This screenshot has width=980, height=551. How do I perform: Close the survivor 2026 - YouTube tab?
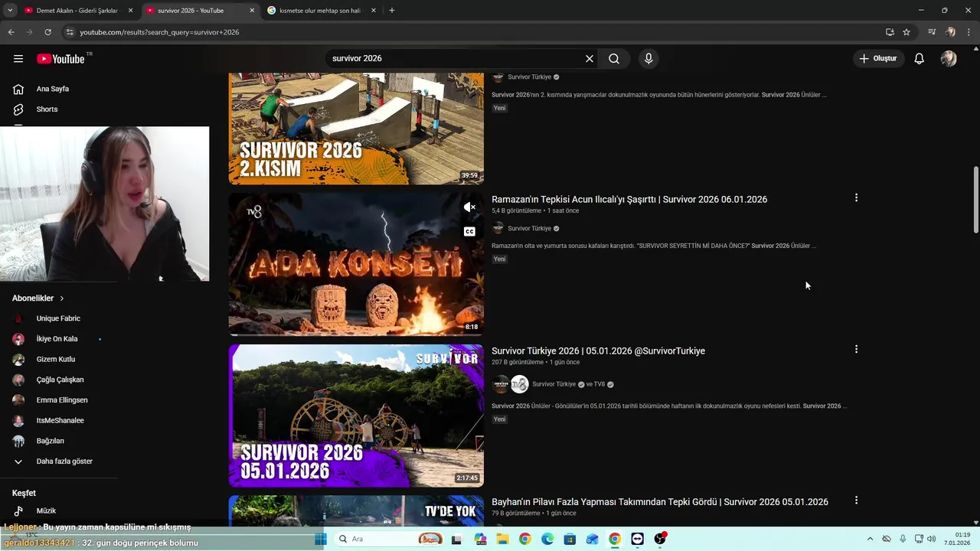(252, 11)
